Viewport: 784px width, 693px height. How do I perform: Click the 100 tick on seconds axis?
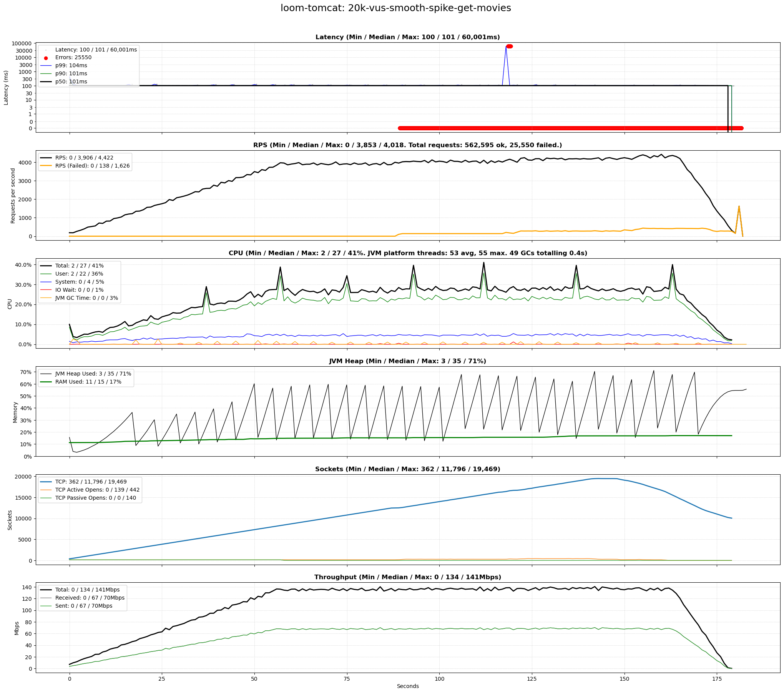coord(439,679)
